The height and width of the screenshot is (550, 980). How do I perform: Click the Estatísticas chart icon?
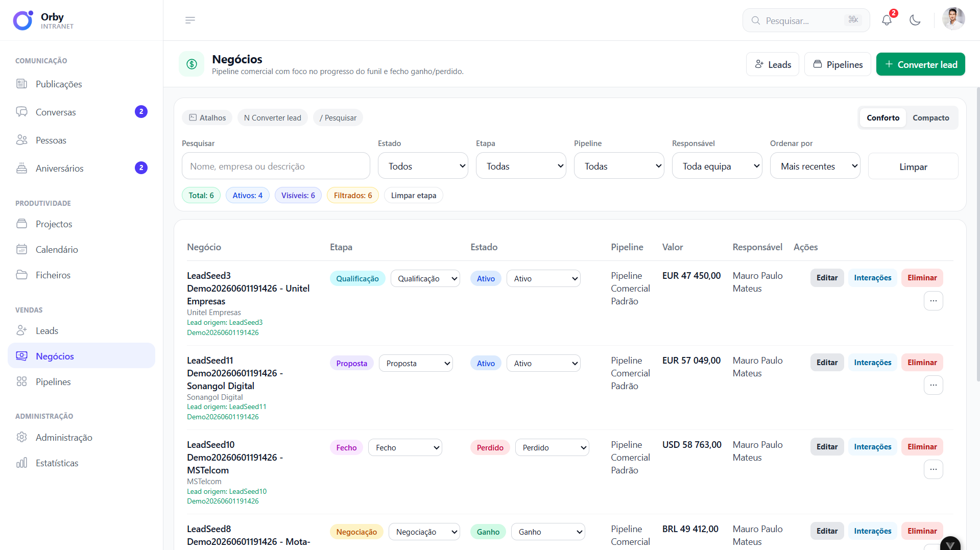(21, 463)
